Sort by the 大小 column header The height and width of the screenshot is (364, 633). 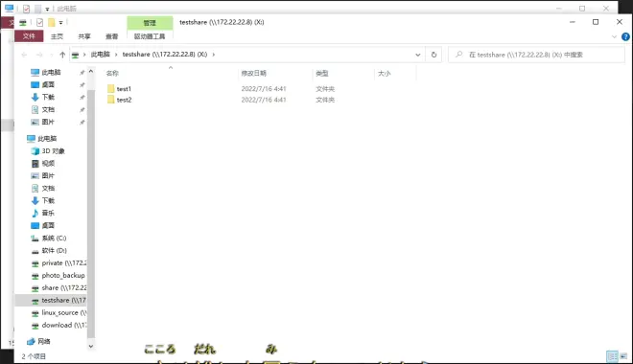384,73
